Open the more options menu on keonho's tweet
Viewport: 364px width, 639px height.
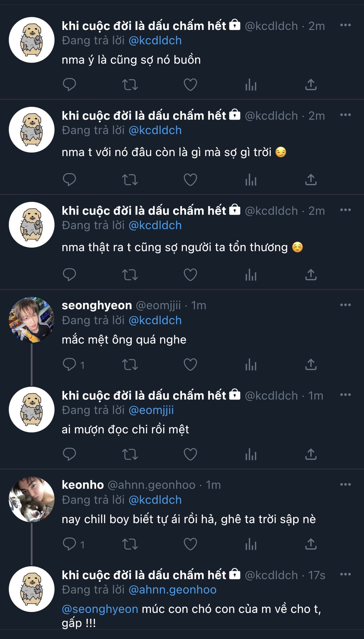tap(345, 485)
